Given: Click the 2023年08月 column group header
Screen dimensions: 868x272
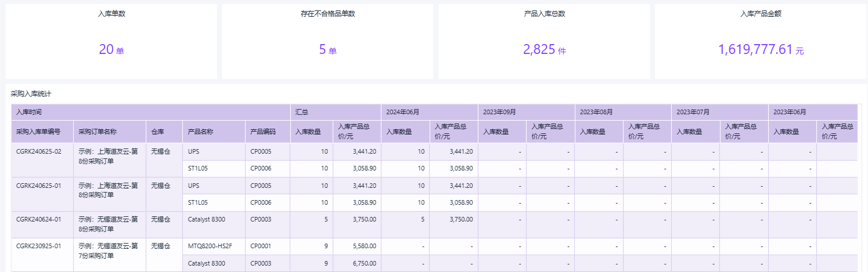Looking at the screenshot, I should click(x=623, y=112).
